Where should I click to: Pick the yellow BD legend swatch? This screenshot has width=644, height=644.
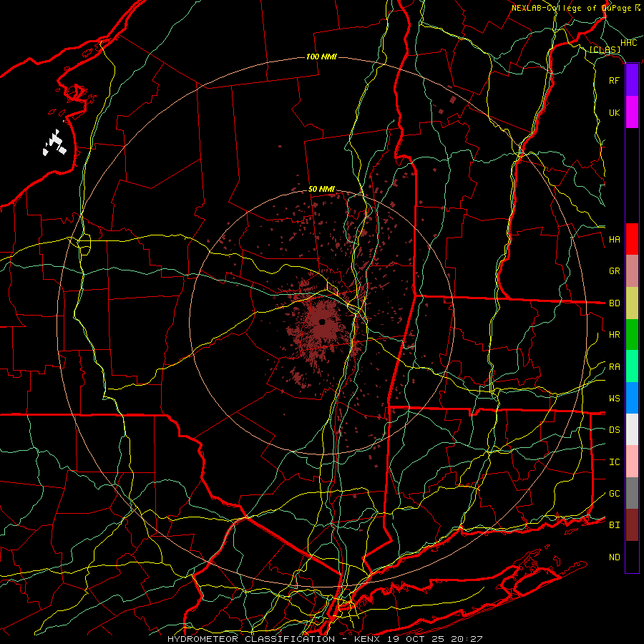pos(632,303)
